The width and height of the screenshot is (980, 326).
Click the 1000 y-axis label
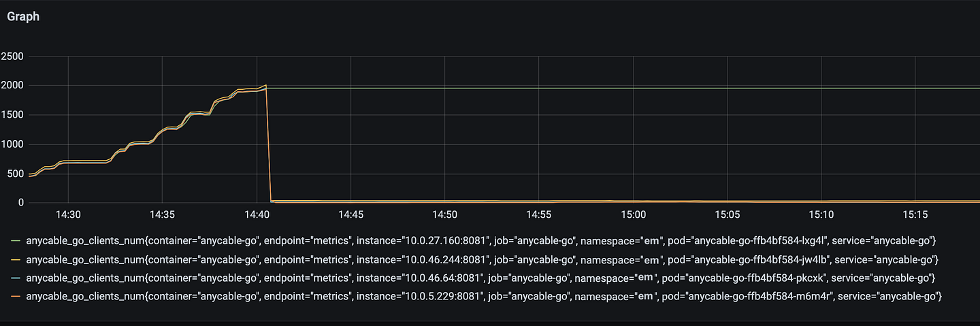point(12,144)
